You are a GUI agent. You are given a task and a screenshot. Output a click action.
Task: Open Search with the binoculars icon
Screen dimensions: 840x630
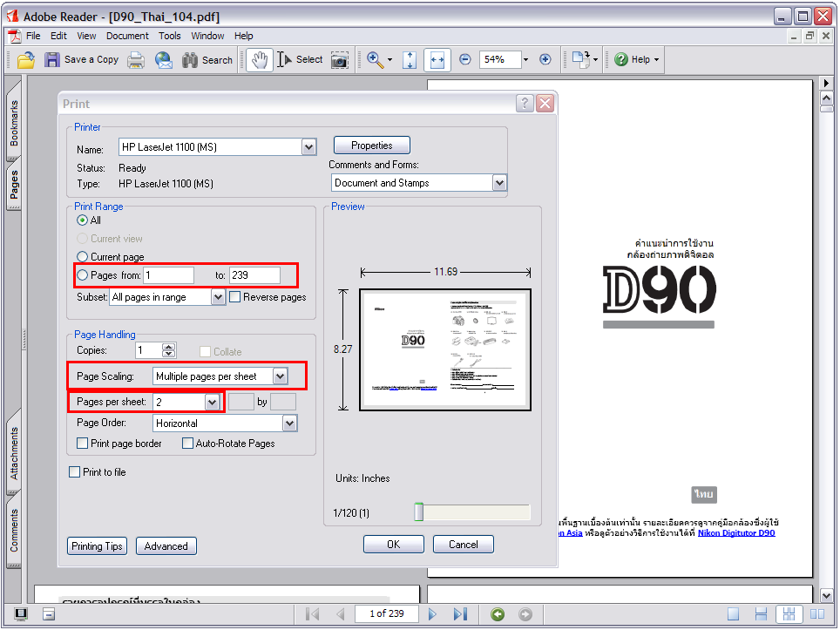click(x=190, y=60)
